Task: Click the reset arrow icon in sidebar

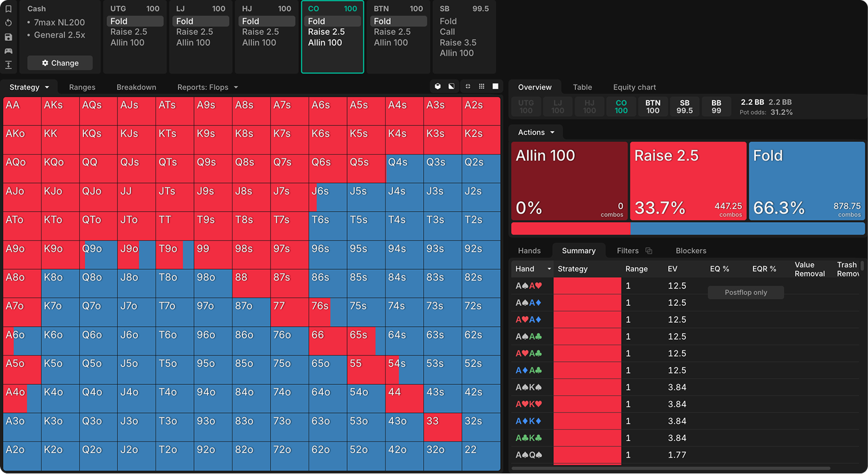Action: [8, 23]
